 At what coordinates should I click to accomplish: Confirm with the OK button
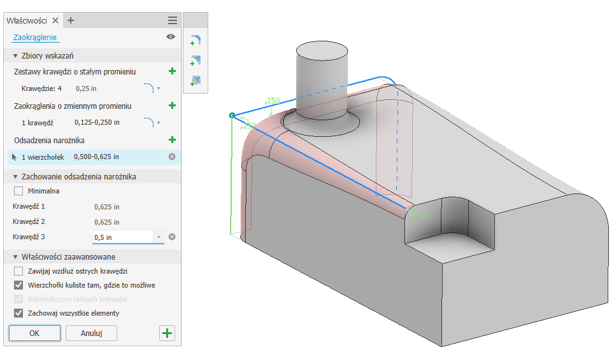(34, 333)
